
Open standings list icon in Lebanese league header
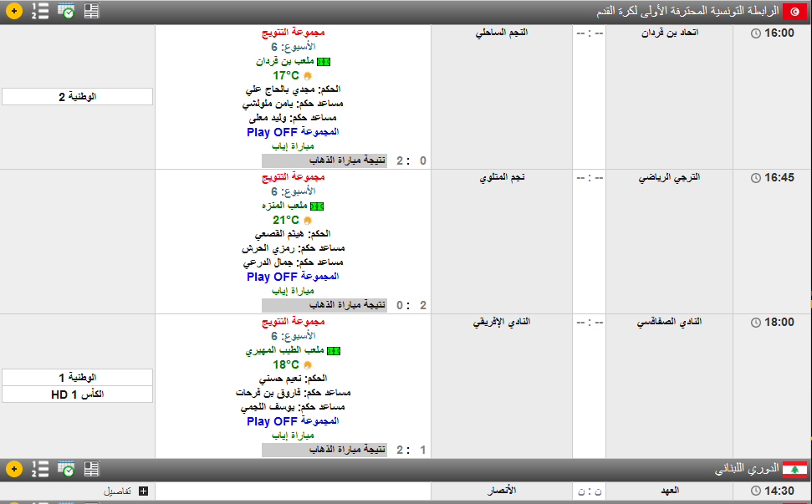tap(40, 470)
